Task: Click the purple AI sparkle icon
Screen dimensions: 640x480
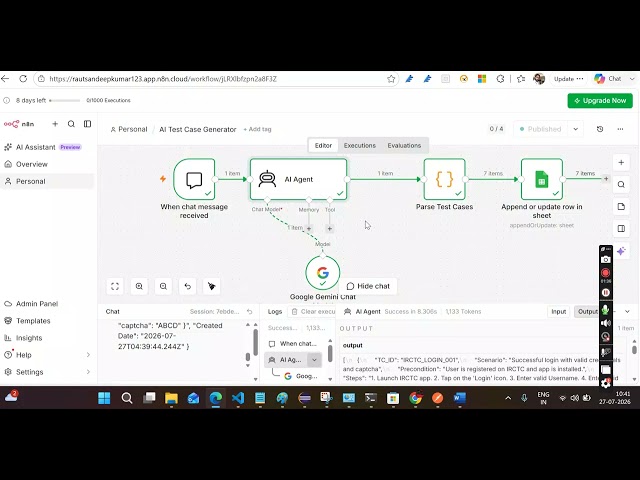Action: click(x=621, y=251)
